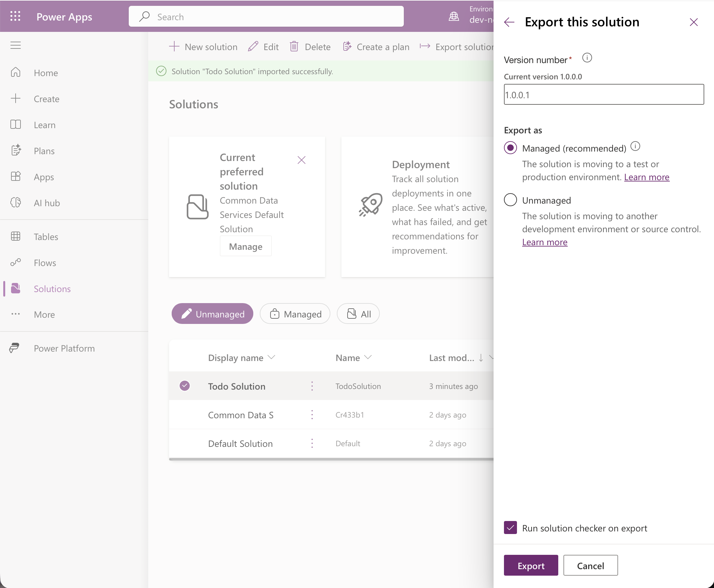Open more options for Default Solution
Screen dimensions: 714x588
coord(312,443)
